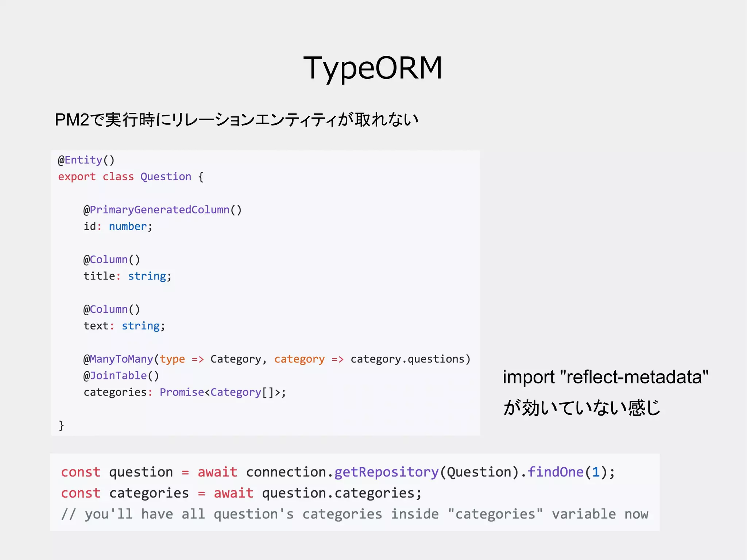Click the @PrimaryGeneratedColumn() decorator

pos(162,210)
